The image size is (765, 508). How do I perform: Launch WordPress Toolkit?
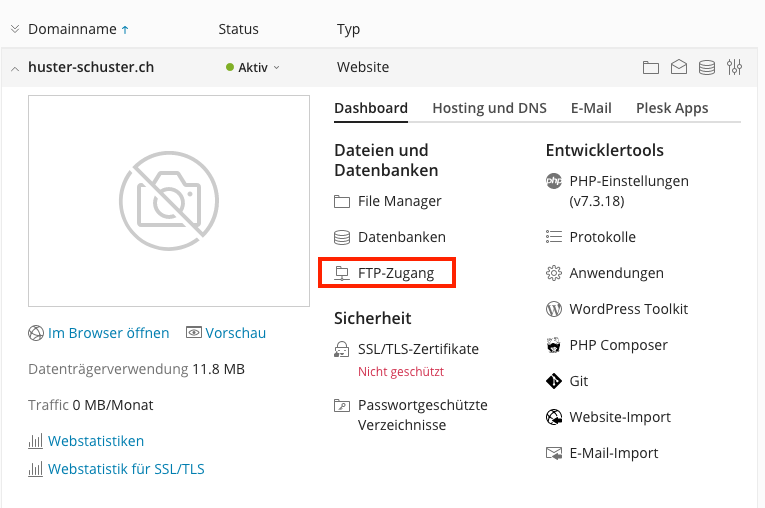click(x=628, y=309)
